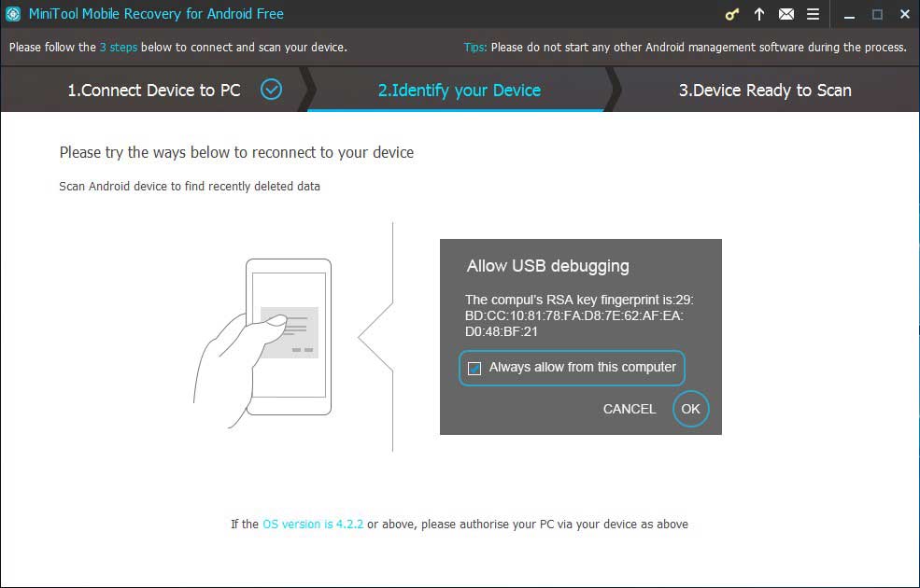Click 'Scan Android device to find recently deleted data'
The image size is (920, 588).
190,187
